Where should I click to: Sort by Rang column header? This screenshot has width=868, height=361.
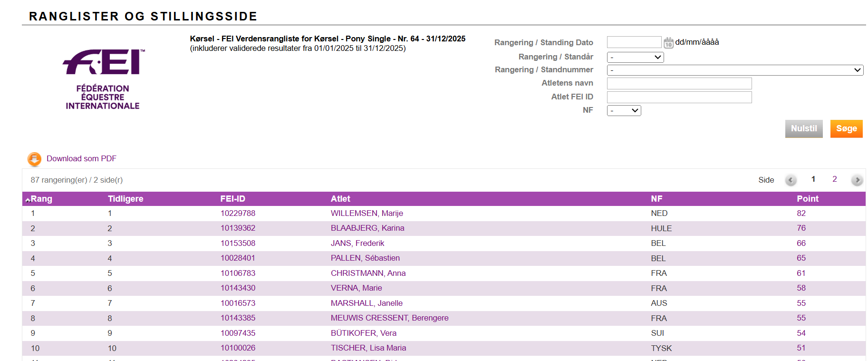41,199
